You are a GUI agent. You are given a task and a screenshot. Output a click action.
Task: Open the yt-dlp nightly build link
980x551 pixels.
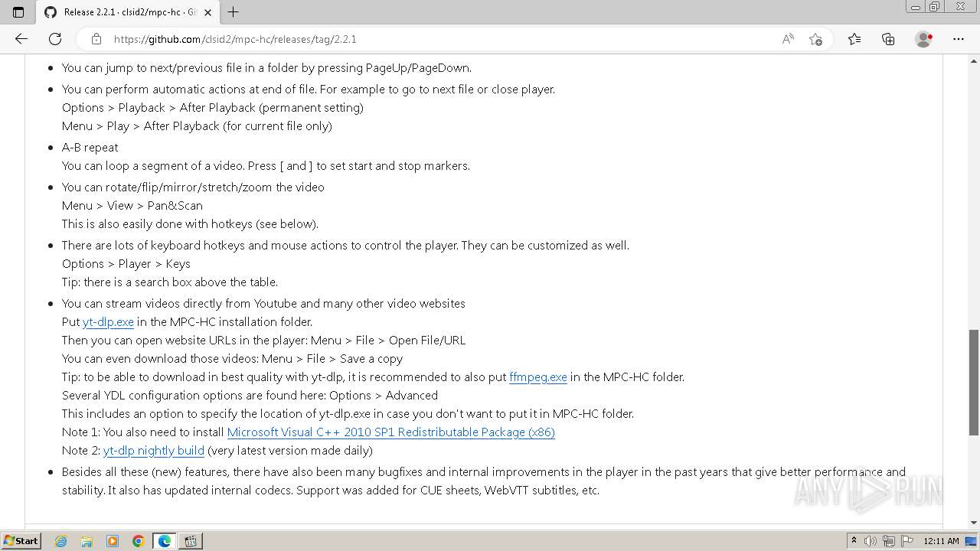pos(154,451)
